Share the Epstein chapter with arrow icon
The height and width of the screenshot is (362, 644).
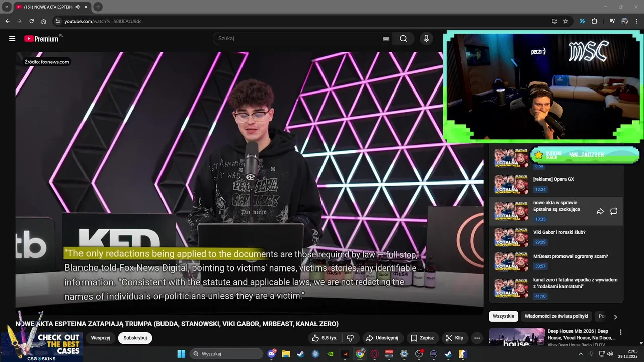(600, 212)
